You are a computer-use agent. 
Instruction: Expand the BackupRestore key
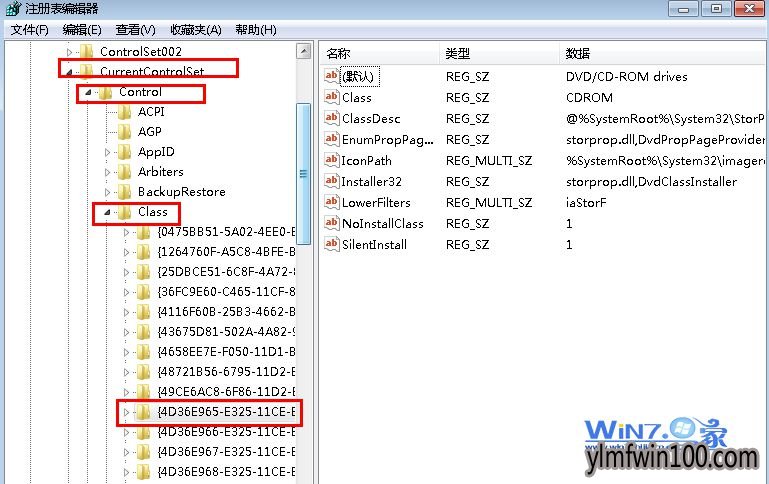(107, 192)
